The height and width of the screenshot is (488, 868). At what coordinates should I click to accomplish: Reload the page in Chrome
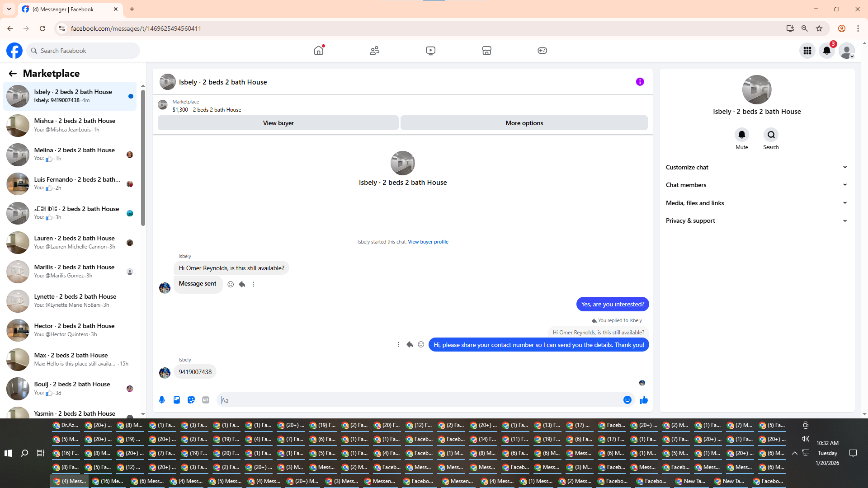pos(42,28)
